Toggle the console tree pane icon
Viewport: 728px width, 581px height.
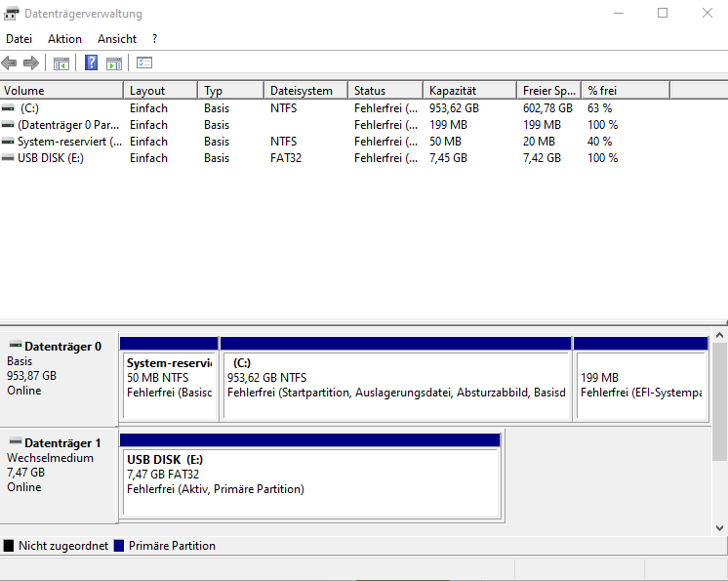(61, 63)
